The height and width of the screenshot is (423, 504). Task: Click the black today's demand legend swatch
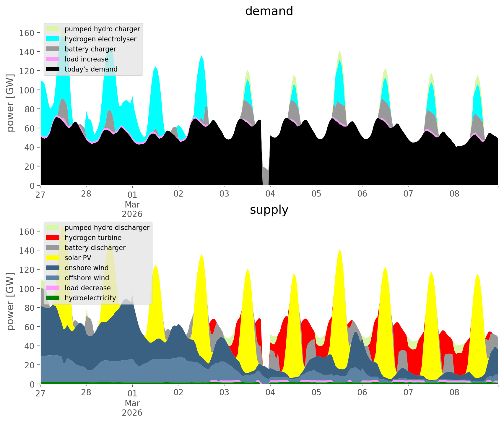pos(53,69)
